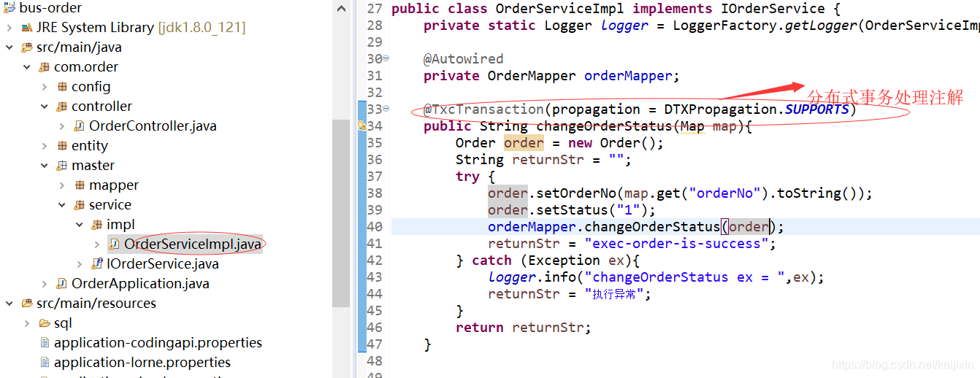Image resolution: width=980 pixels, height=378 pixels.
Task: Collapse the master package
Action: [44, 166]
